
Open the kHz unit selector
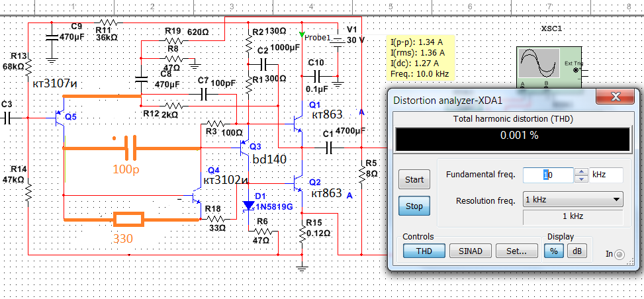606,175
